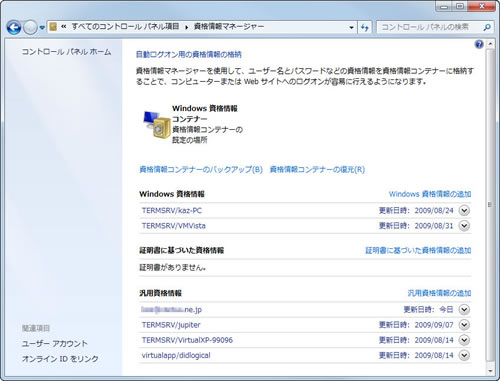Expand the TERMSRV/VMVista row chevron
The height and width of the screenshot is (381, 500).
(464, 226)
